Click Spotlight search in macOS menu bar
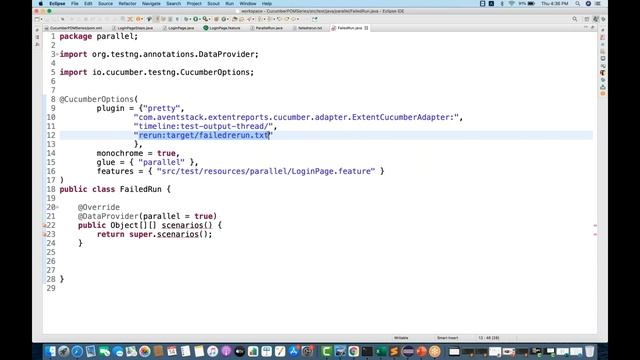This screenshot has width=640, height=360. click(578, 4)
